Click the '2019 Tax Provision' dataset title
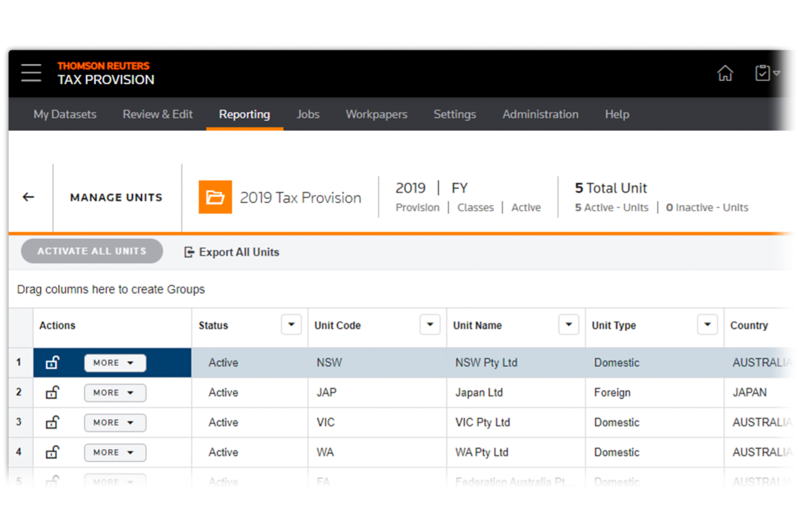The height and width of the screenshot is (532, 798). pos(300,198)
